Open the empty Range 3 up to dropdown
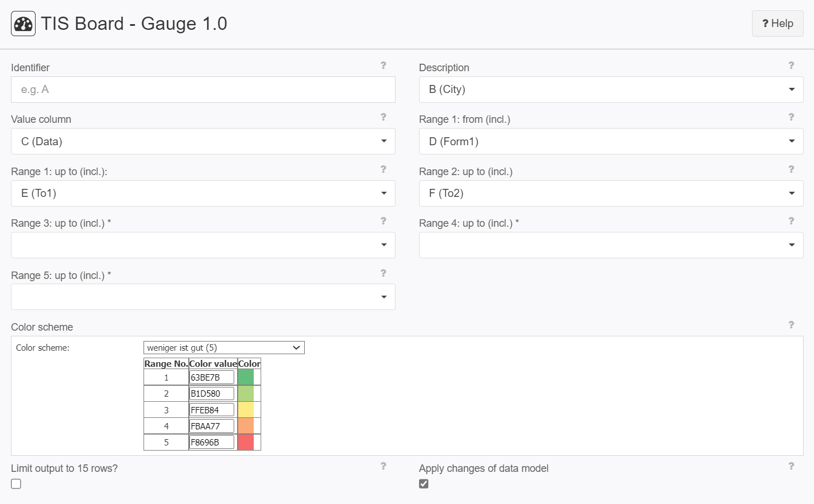This screenshot has width=814, height=504. pos(203,245)
